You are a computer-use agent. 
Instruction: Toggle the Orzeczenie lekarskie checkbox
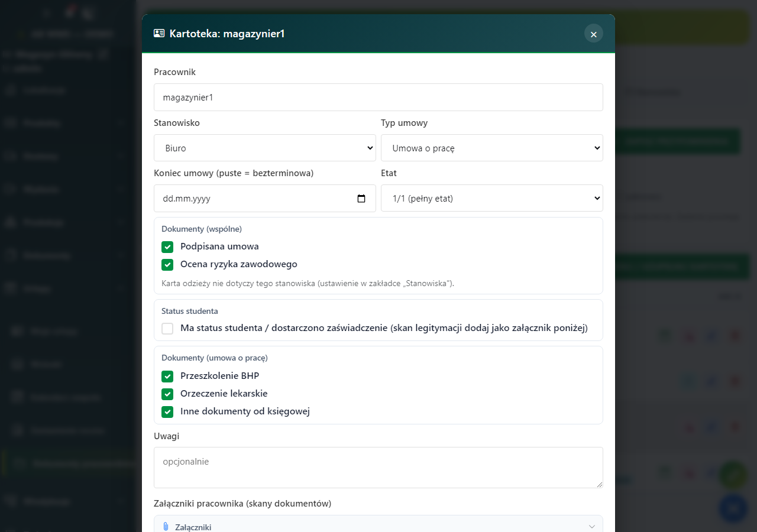click(167, 394)
